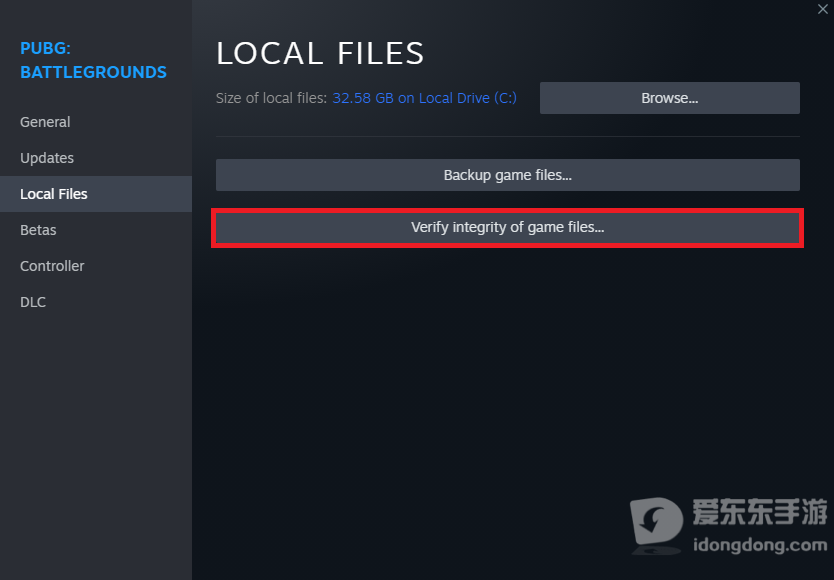Click Backup game files... button
Screen dimensions: 834x580
507,175
